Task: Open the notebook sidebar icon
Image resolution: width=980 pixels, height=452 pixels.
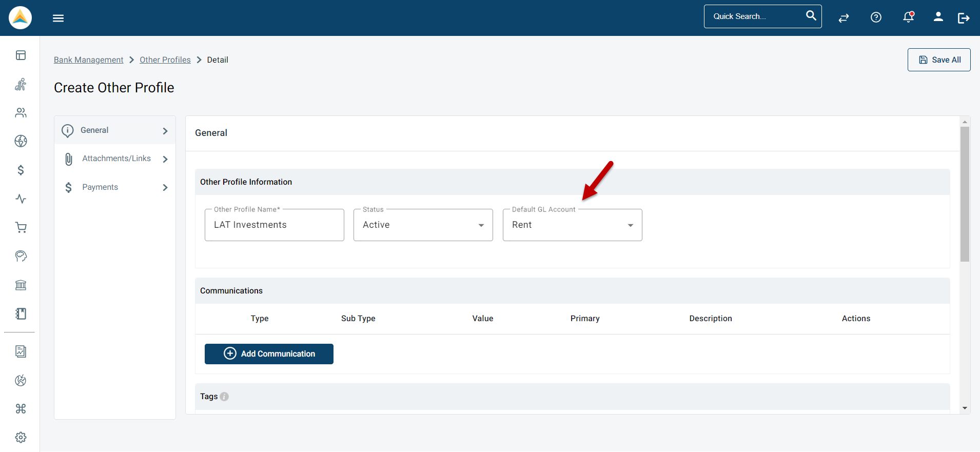Action: [x=21, y=313]
